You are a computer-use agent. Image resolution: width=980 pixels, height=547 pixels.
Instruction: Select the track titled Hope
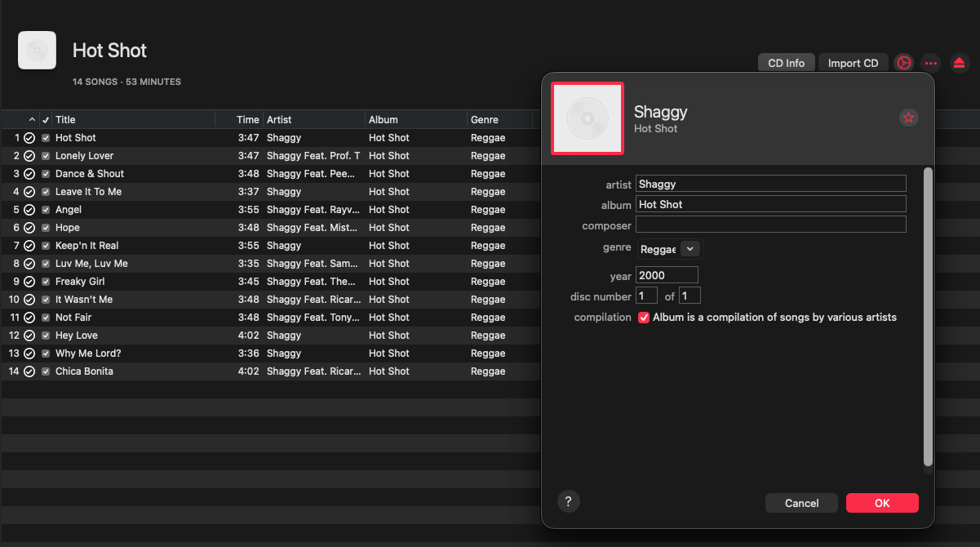pyautogui.click(x=68, y=228)
